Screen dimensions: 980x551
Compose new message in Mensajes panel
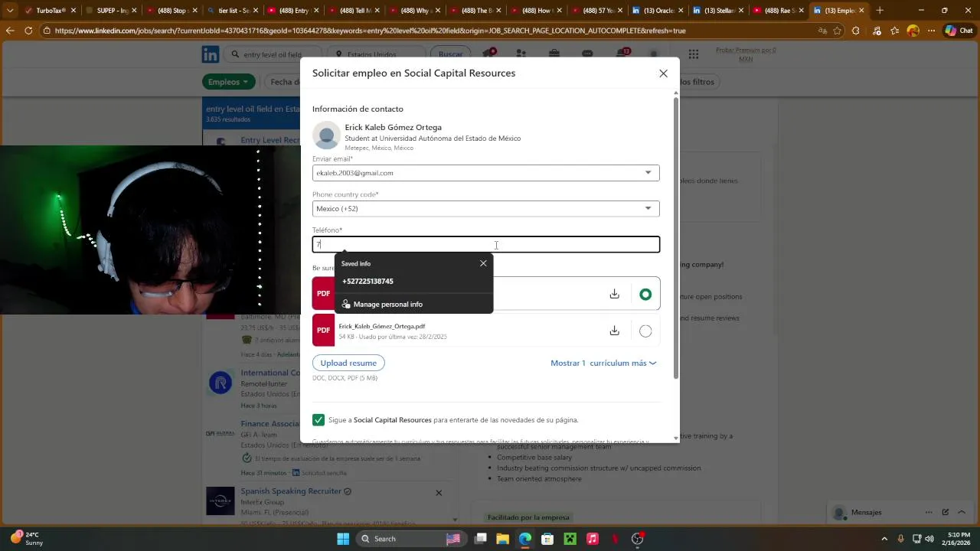click(946, 512)
